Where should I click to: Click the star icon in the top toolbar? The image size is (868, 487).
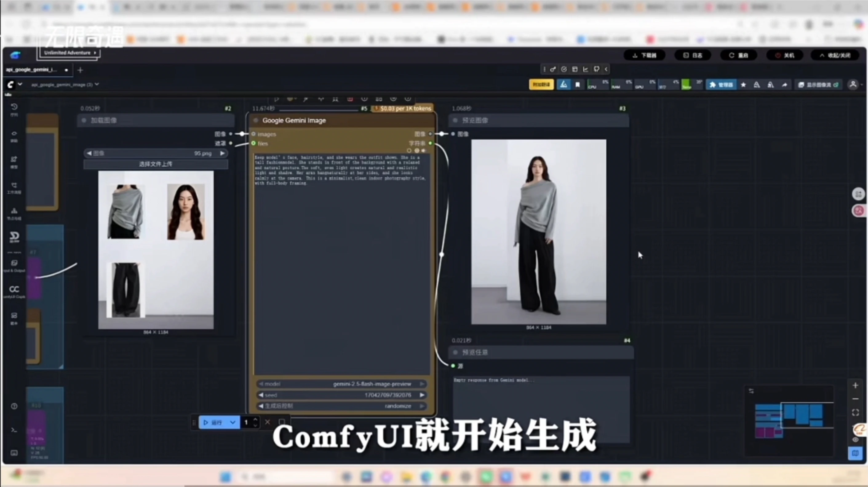(x=743, y=85)
